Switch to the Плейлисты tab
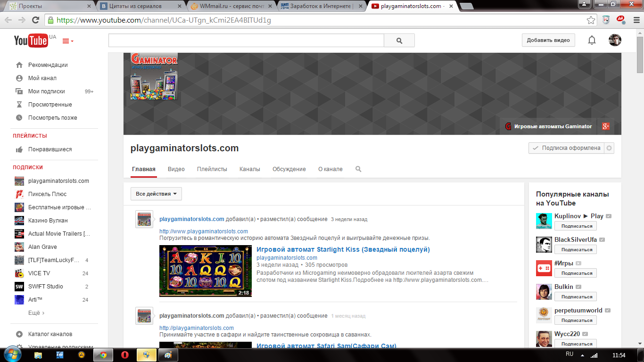 pos(212,169)
